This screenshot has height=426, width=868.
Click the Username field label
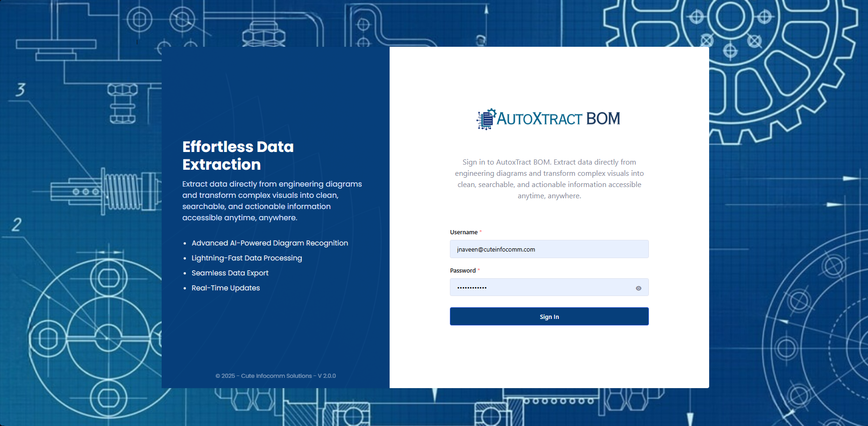tap(463, 232)
